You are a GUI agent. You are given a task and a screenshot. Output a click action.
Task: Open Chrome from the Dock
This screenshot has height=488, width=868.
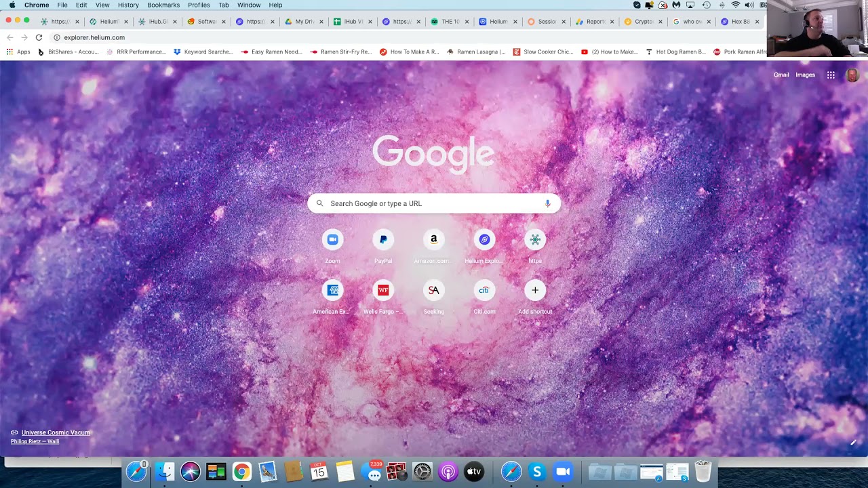242,471
